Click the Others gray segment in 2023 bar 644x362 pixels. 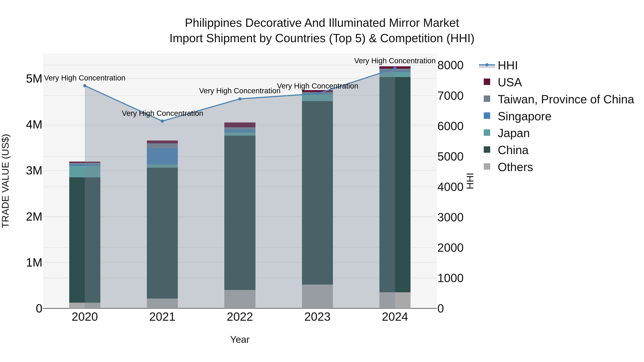(318, 296)
